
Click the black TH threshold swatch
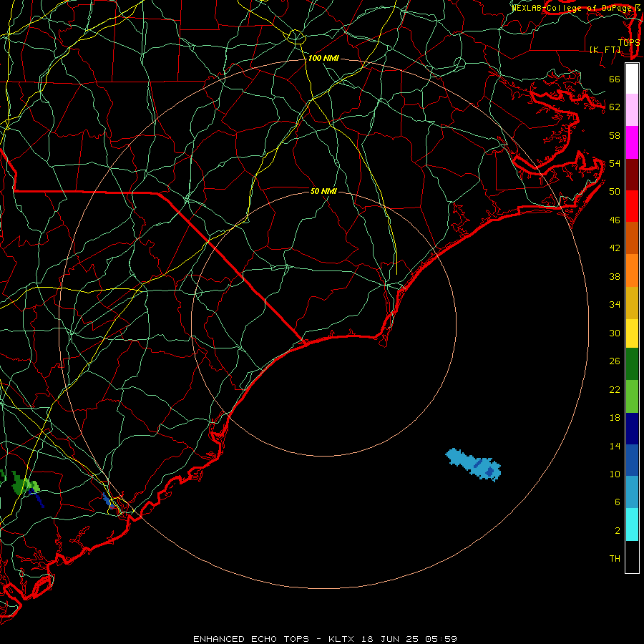(632, 557)
